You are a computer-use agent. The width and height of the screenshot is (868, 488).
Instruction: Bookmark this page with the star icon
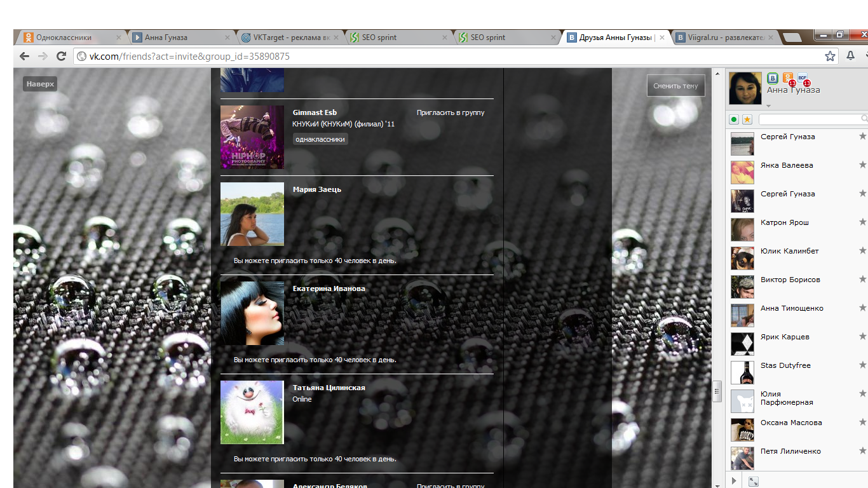pyautogui.click(x=830, y=56)
